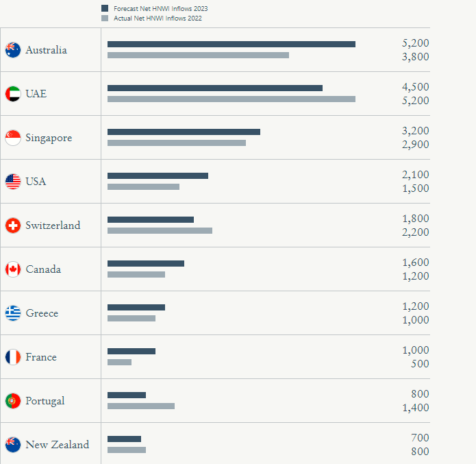This screenshot has height=464, width=476.
Task: Click the gray Actual 2022 legend swatch
Action: click(105, 19)
